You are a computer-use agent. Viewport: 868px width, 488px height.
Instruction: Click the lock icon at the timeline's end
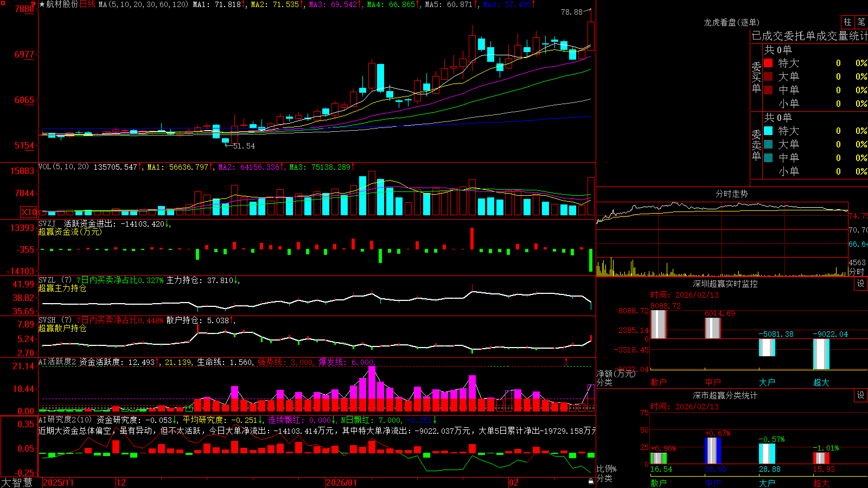(x=591, y=481)
